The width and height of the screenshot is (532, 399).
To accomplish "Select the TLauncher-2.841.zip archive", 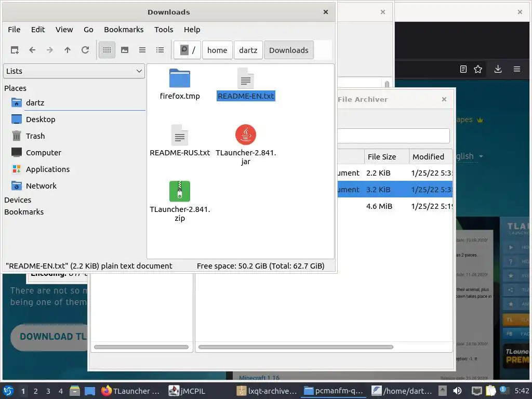I will (180, 201).
